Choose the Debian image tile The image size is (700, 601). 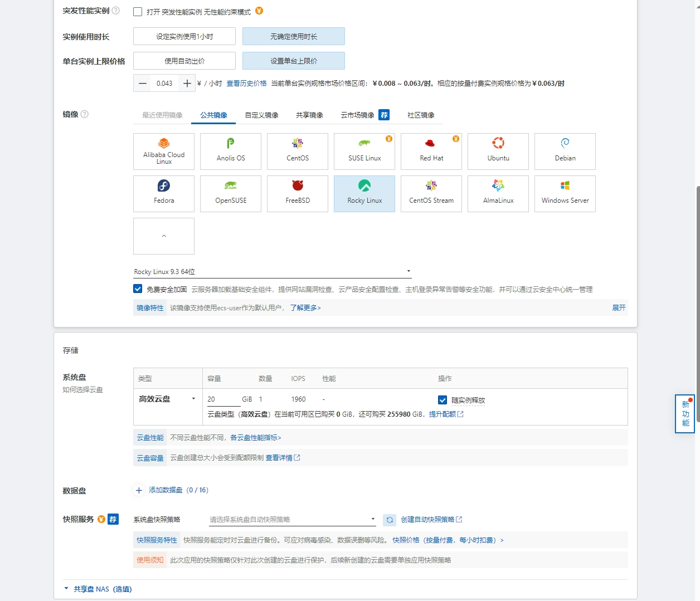pos(565,151)
